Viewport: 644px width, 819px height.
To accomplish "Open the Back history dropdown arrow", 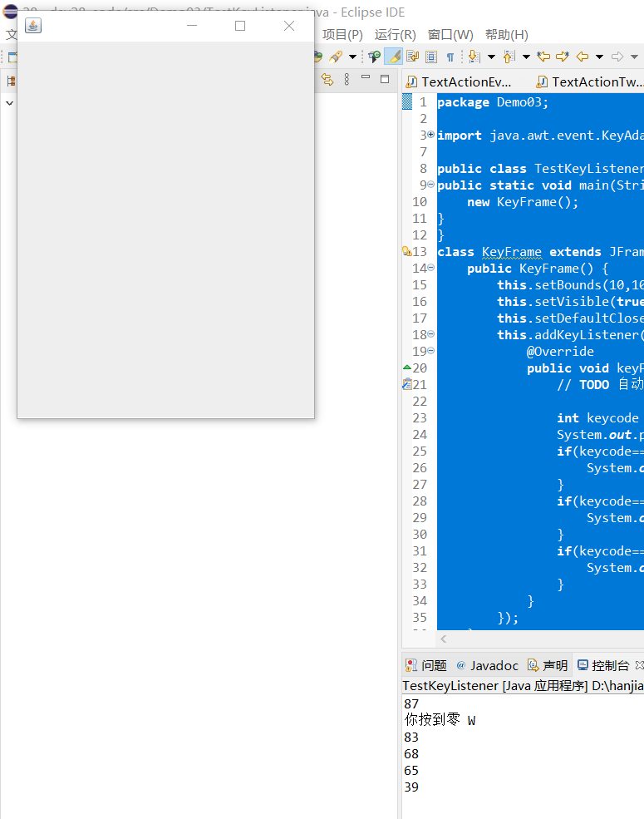I will 600,57.
